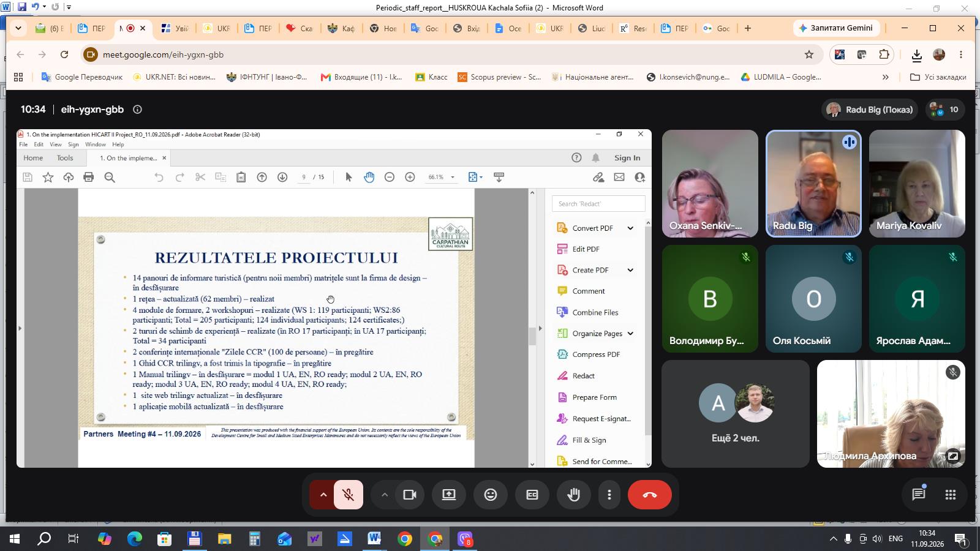
Task: Bookmark this page with star icon
Action: pos(809,54)
